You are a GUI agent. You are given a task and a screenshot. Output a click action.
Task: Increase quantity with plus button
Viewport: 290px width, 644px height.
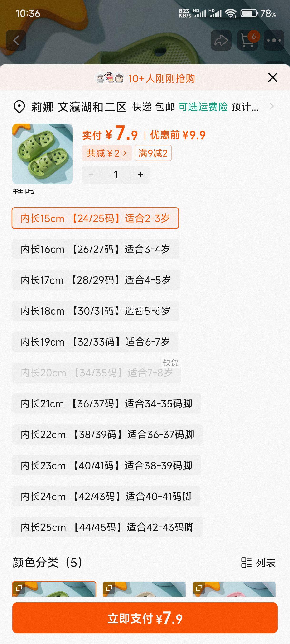[140, 175]
